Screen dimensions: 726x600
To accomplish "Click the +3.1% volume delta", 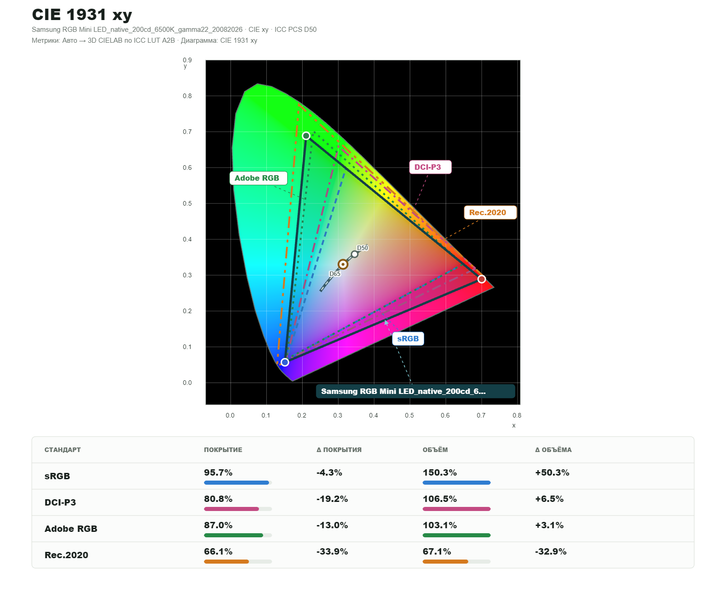I will [x=549, y=525].
